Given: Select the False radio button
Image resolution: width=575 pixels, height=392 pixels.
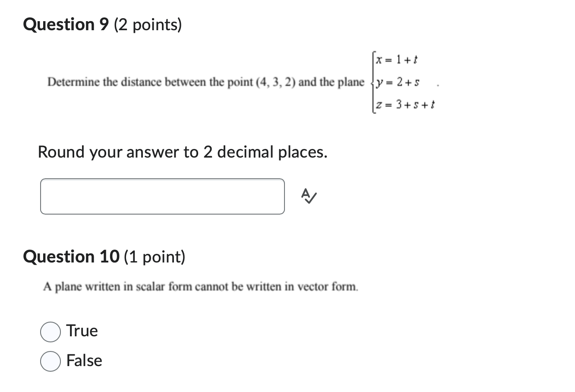Looking at the screenshot, I should pos(50,360).
